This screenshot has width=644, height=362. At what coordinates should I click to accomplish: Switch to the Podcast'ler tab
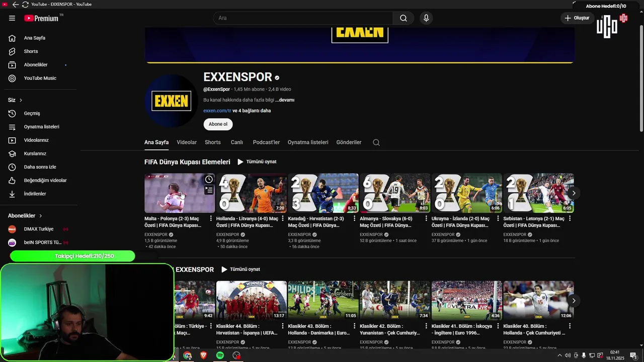(x=266, y=142)
